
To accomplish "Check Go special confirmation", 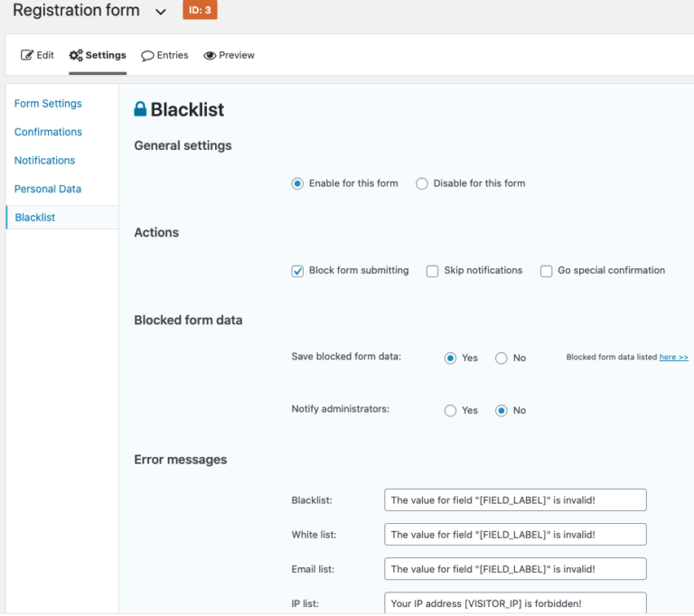I will (x=546, y=271).
